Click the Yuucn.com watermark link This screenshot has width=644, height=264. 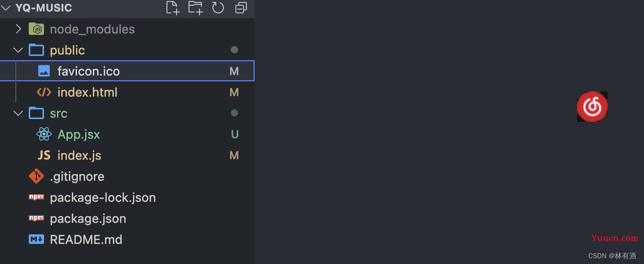(x=615, y=238)
